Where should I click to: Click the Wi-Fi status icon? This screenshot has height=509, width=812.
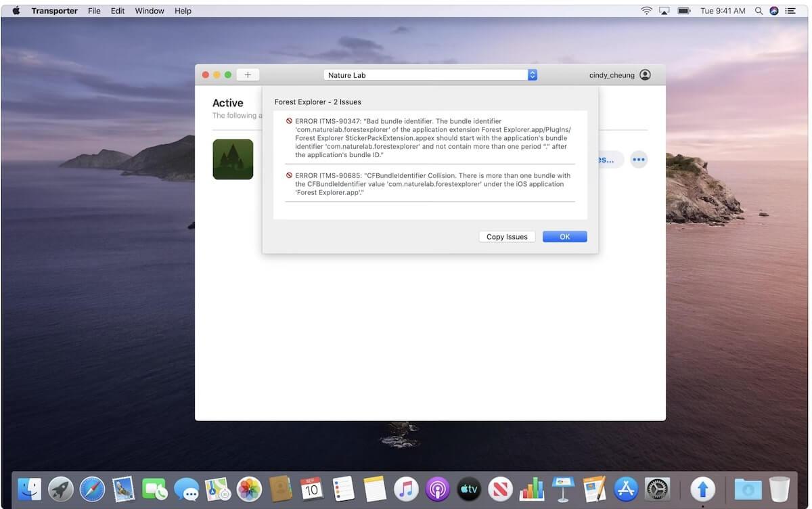click(646, 11)
